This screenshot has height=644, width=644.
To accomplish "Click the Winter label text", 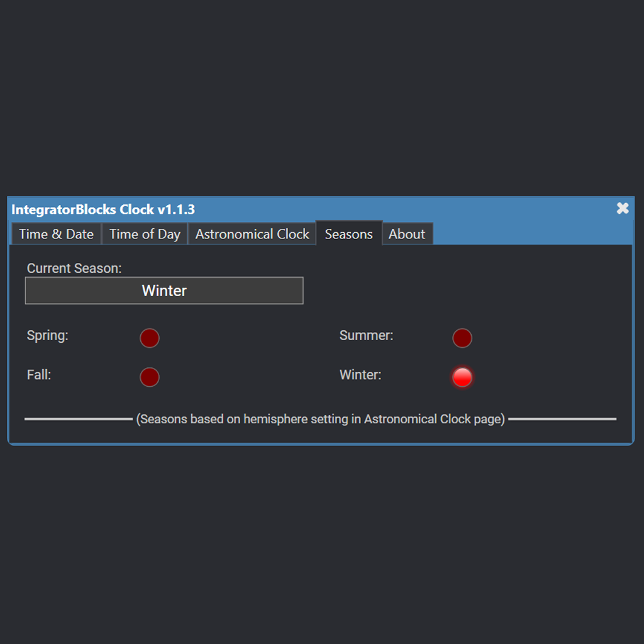I will 360,374.
